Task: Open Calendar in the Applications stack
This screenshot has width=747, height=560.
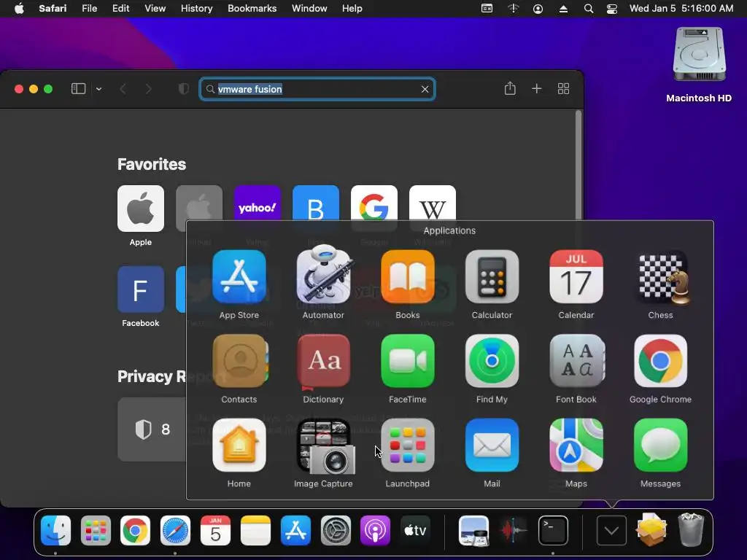Action: point(576,276)
